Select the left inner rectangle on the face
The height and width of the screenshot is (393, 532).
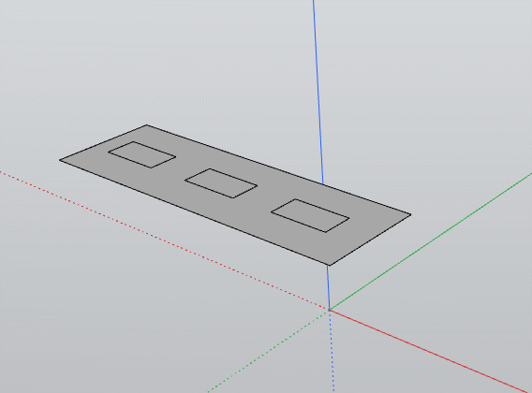click(x=141, y=154)
